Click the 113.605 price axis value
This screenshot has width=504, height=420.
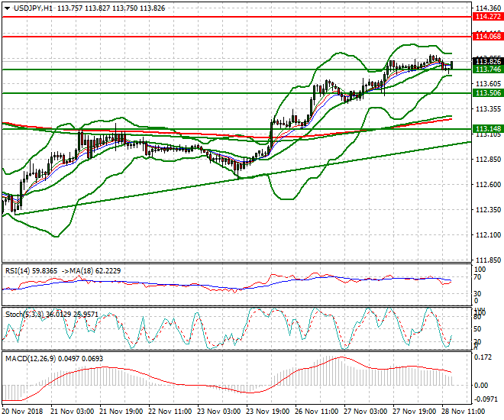point(488,84)
